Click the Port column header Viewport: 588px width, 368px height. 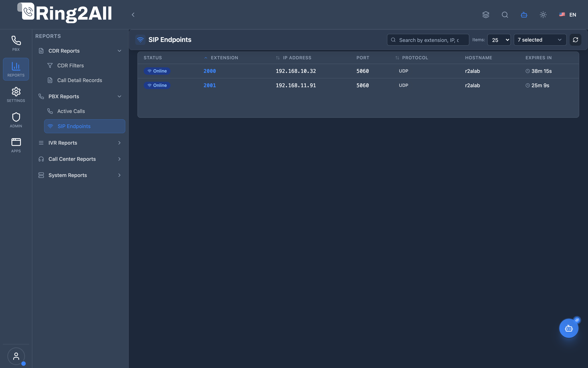(363, 58)
